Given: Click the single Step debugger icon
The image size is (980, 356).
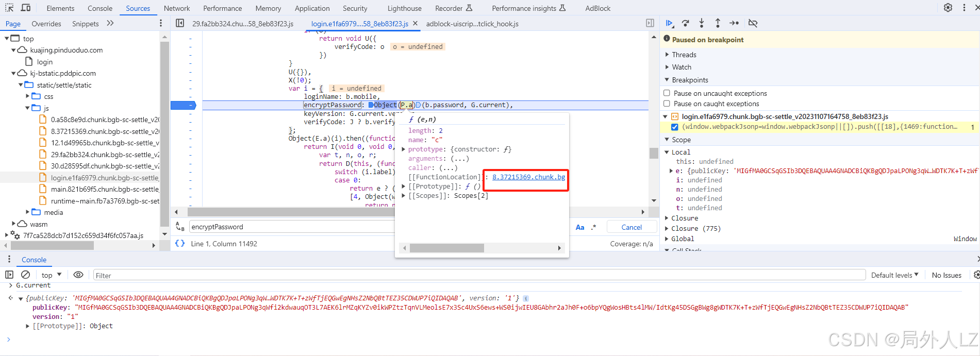Looking at the screenshot, I should (734, 23).
